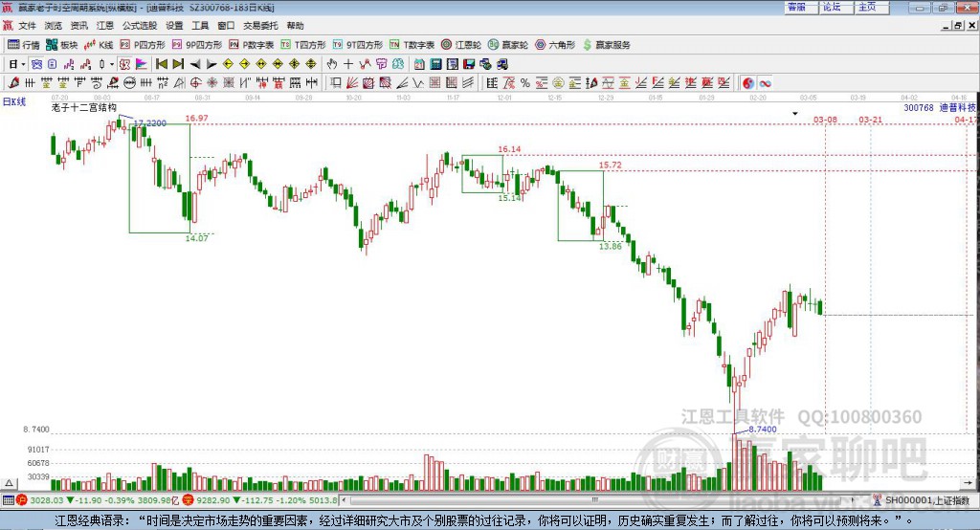
Task: Click the 日K线 chart label
Action: (13, 101)
